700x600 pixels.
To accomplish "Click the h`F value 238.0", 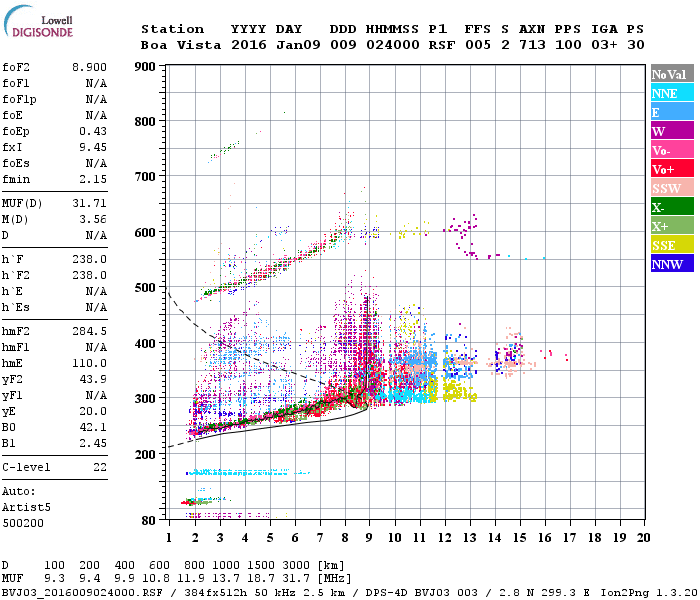I will pyautogui.click(x=89, y=259).
